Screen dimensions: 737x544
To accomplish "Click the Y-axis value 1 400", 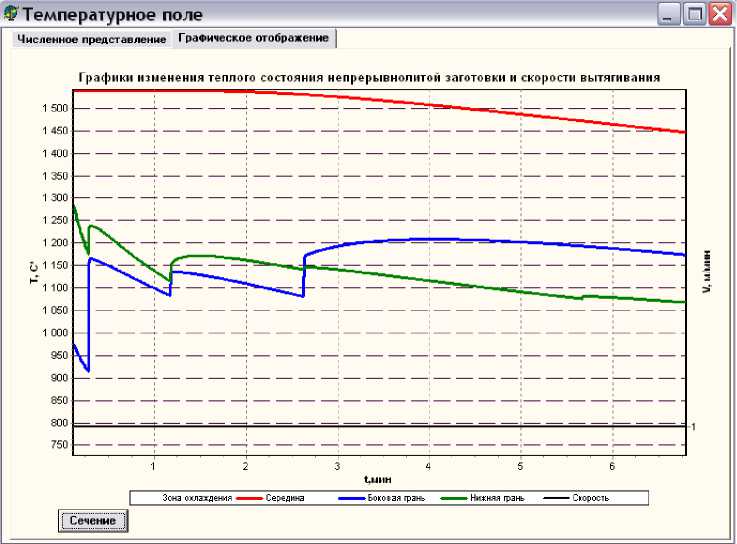I will [x=55, y=154].
